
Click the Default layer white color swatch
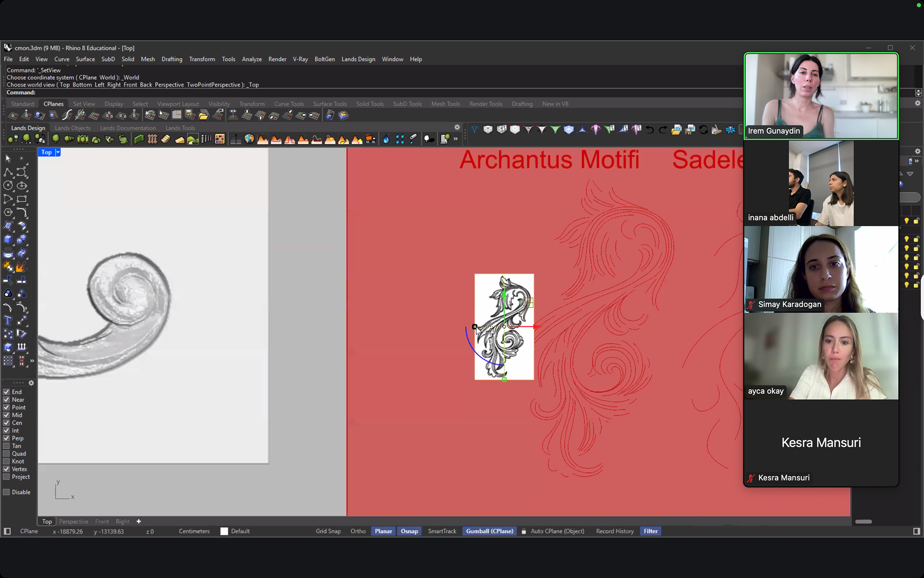pos(224,531)
